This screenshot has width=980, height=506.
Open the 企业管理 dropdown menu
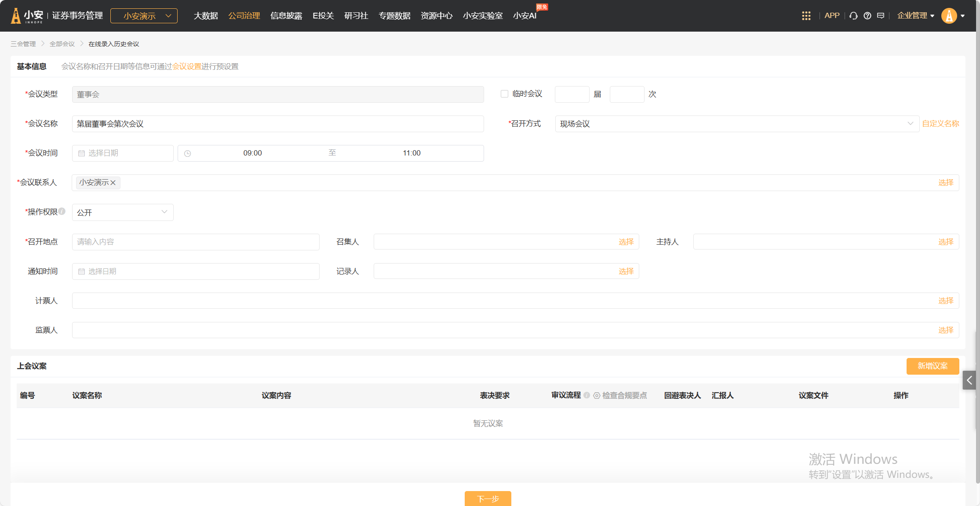coord(916,16)
